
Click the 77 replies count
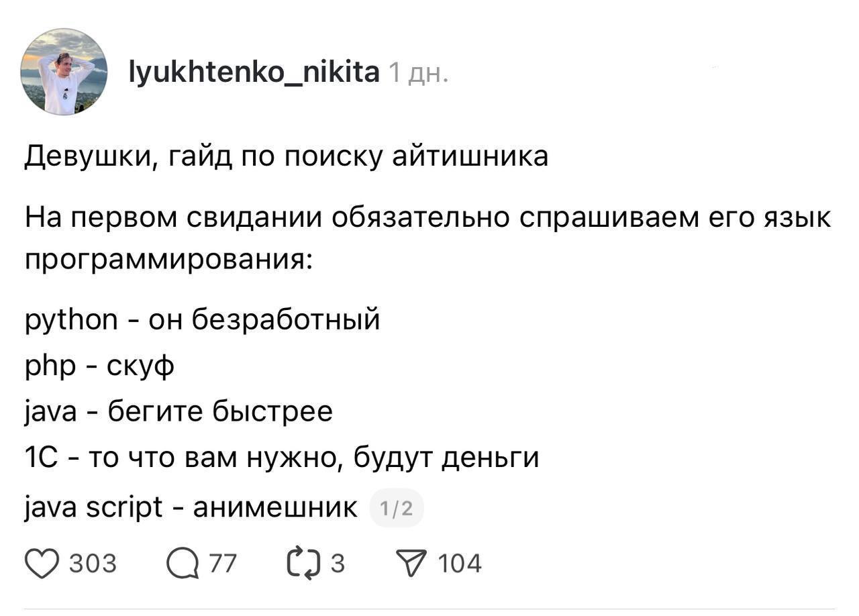pos(223,564)
